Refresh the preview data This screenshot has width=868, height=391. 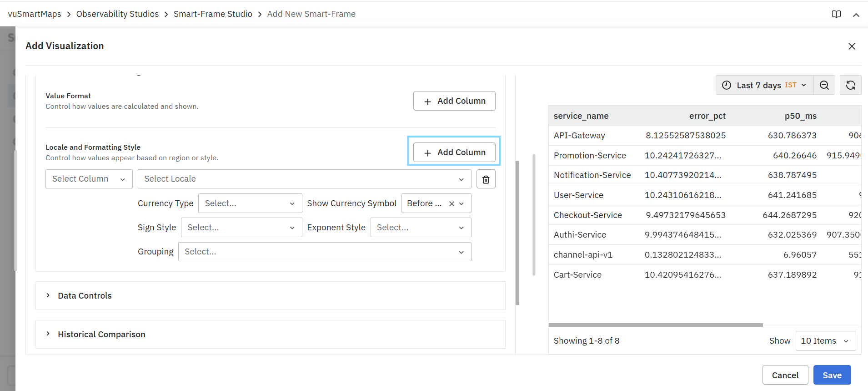850,85
